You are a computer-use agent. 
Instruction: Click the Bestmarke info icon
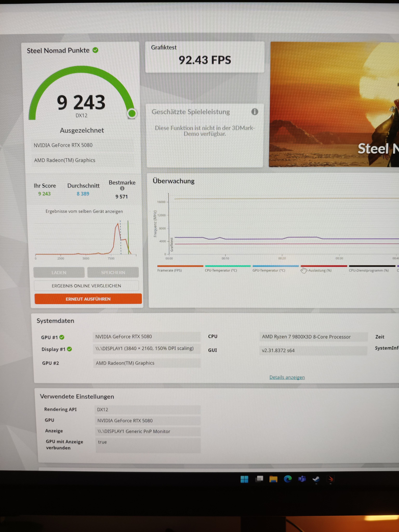click(122, 188)
